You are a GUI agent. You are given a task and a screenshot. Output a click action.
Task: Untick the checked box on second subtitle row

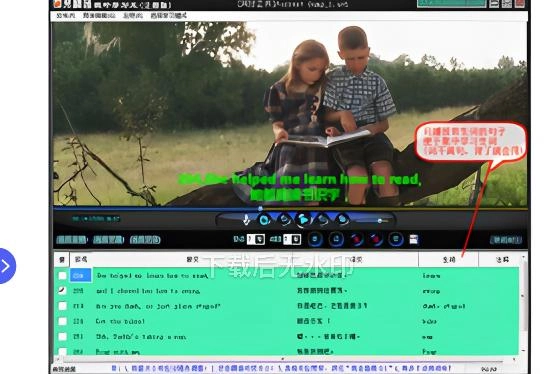tap(62, 291)
